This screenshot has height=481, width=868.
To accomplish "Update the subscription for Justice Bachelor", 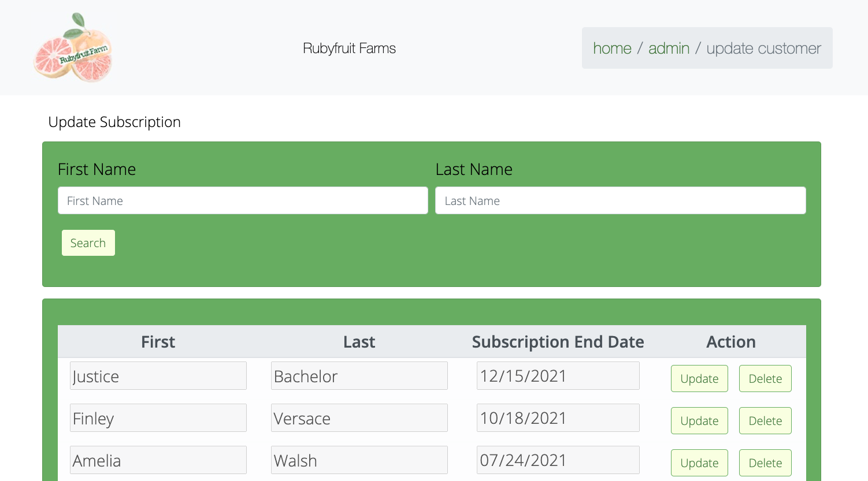I will click(699, 378).
